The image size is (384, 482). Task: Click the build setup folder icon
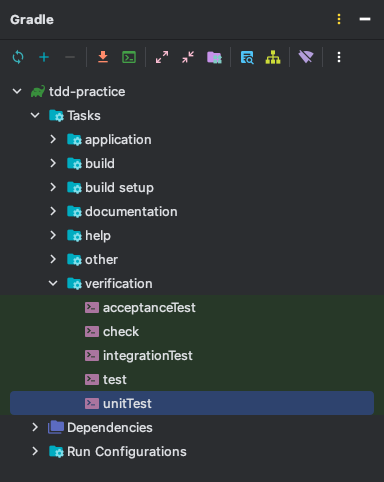tap(74, 188)
